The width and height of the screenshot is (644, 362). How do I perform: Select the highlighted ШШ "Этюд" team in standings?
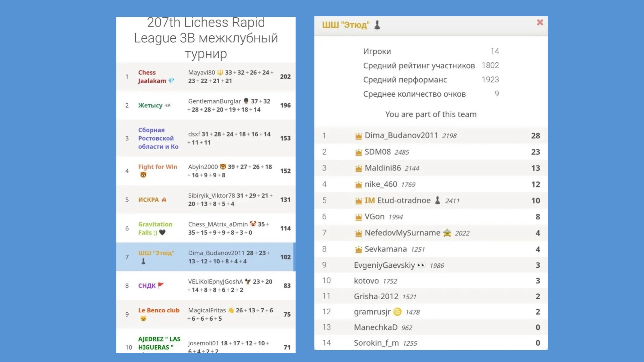point(206,257)
